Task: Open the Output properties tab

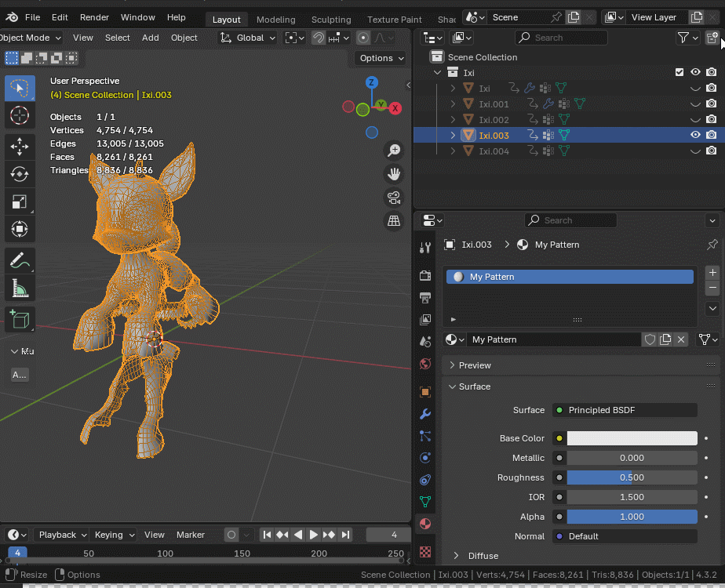Action: 425,297
